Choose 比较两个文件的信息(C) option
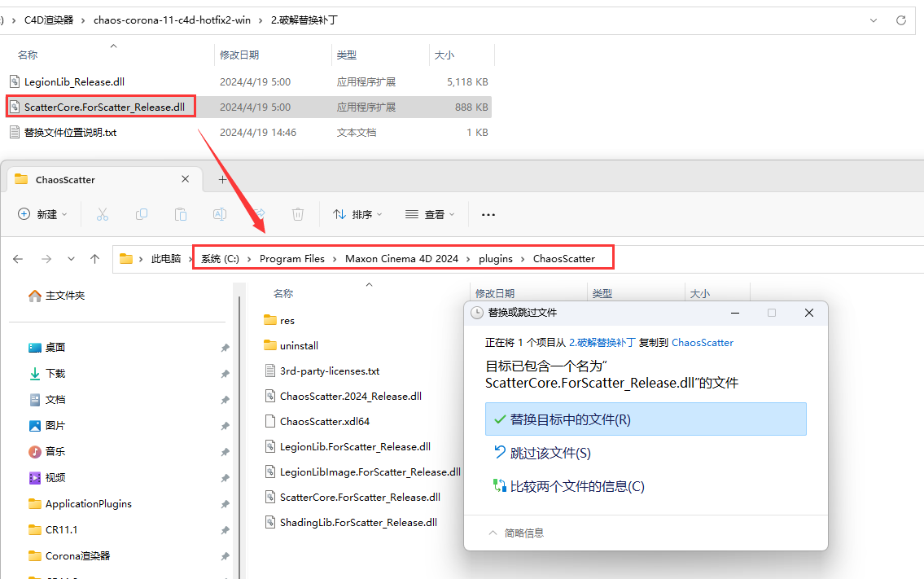The height and width of the screenshot is (579, 924). (576, 486)
